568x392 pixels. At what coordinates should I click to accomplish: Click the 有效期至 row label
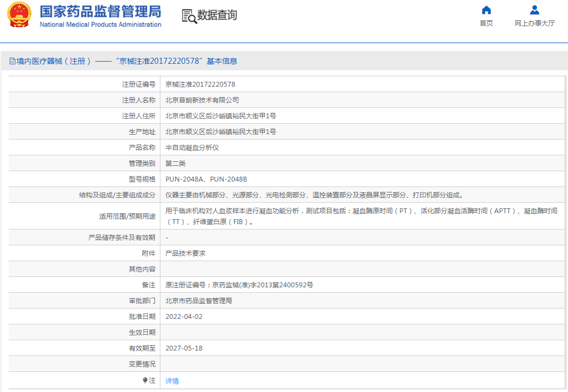(142, 348)
